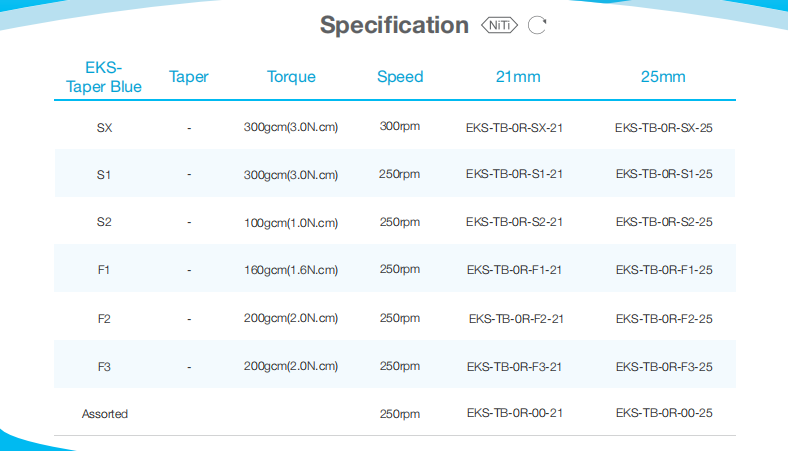Select the 25mm column header
The width and height of the screenshot is (788, 451).
[663, 77]
